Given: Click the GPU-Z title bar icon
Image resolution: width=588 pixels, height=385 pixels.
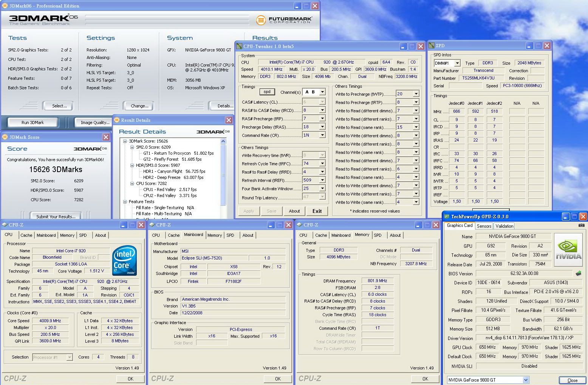Looking at the screenshot, I should (447, 217).
